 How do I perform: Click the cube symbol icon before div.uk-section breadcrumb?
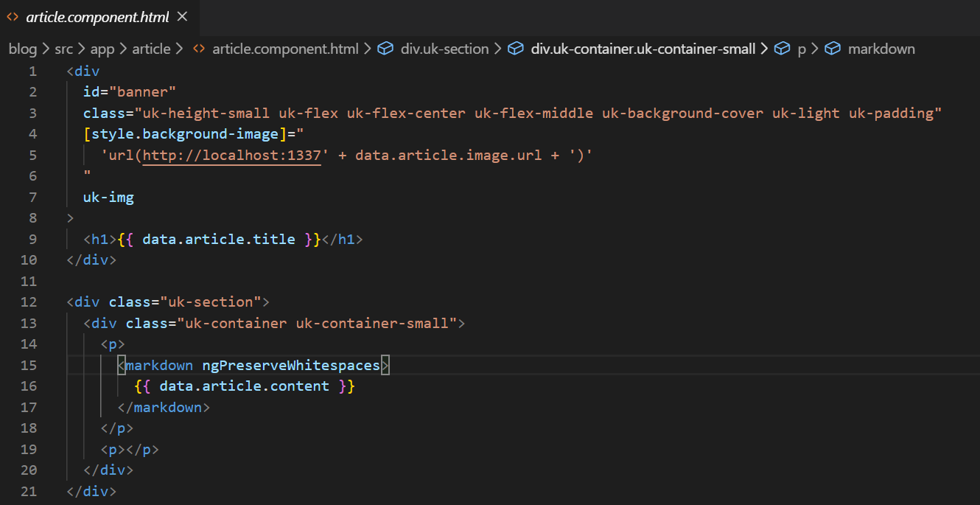385,49
